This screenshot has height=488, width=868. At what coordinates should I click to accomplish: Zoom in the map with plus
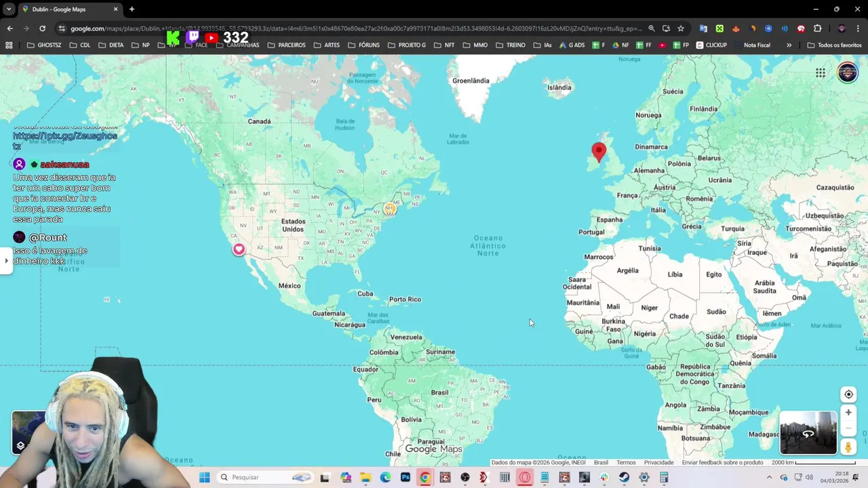click(848, 412)
